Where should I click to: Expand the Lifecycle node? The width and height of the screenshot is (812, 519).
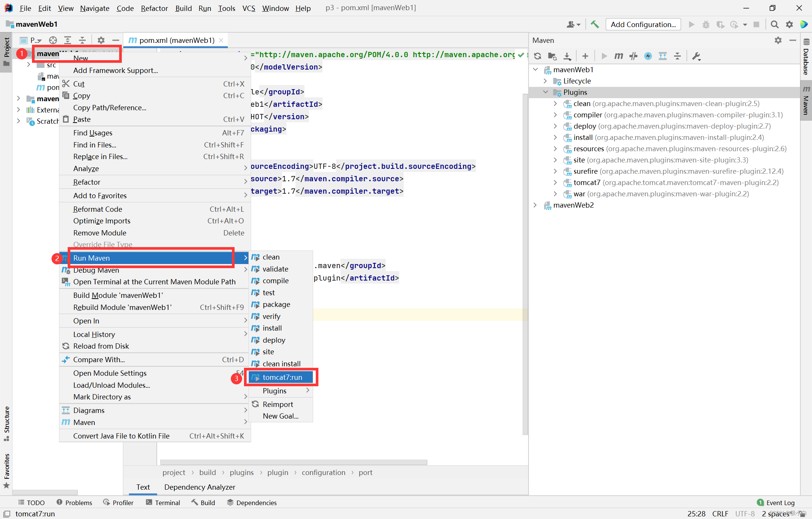[x=545, y=81]
